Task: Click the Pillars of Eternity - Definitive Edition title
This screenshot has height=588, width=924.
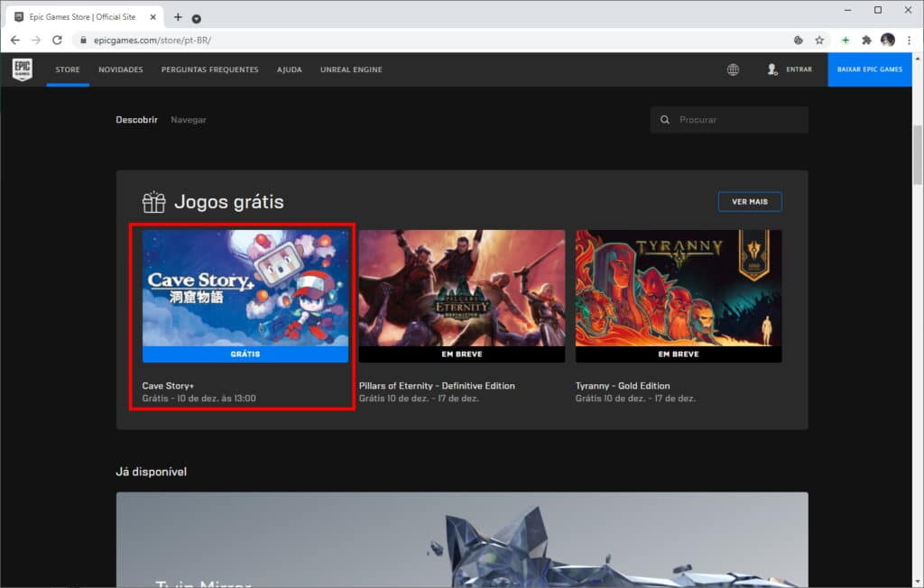Action: (x=437, y=386)
